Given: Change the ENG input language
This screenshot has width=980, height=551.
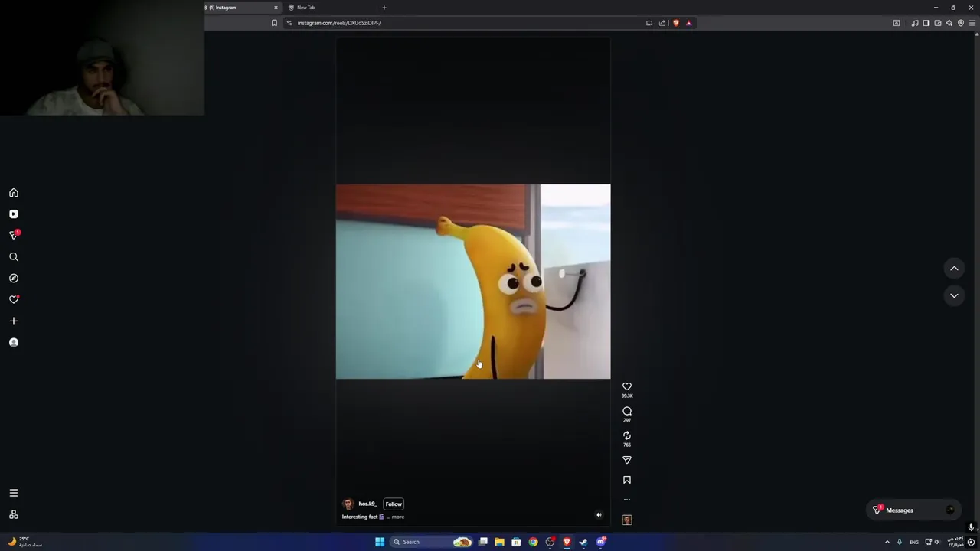Looking at the screenshot, I should (914, 542).
